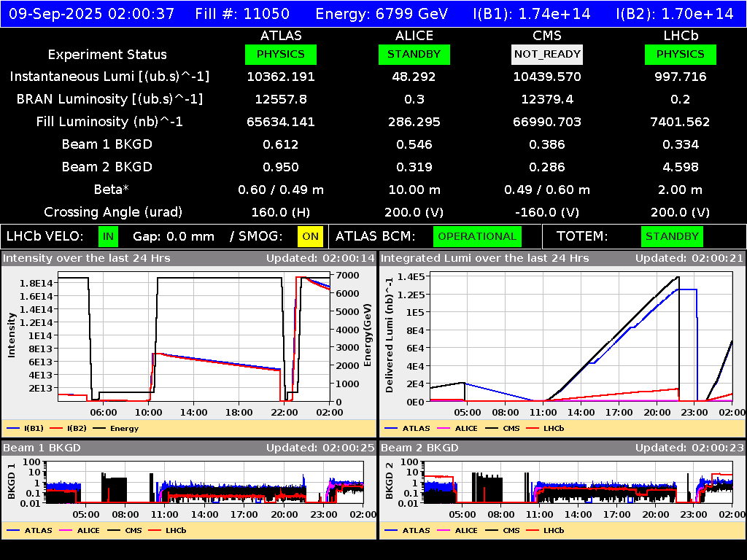Click Updated: 02:00:14 on intensity chart
This screenshot has height=560, width=747.
point(321,259)
